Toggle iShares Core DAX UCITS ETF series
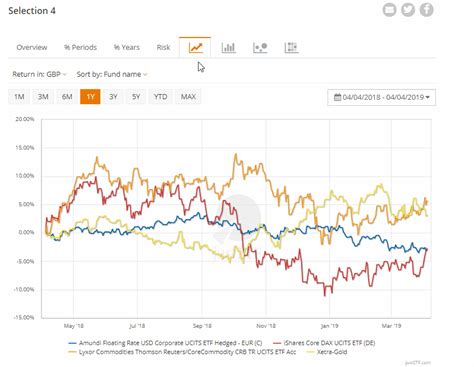Image resolution: width=474 pixels, height=367 pixels. pos(324,343)
